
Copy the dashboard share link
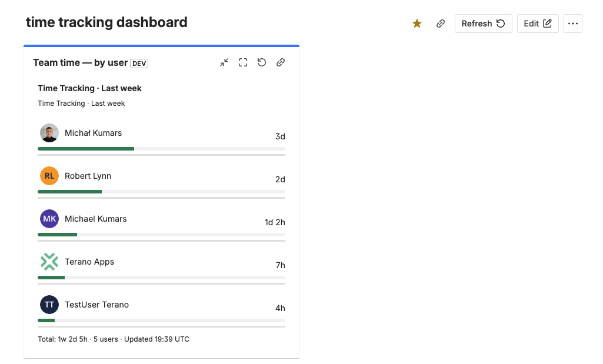click(441, 24)
